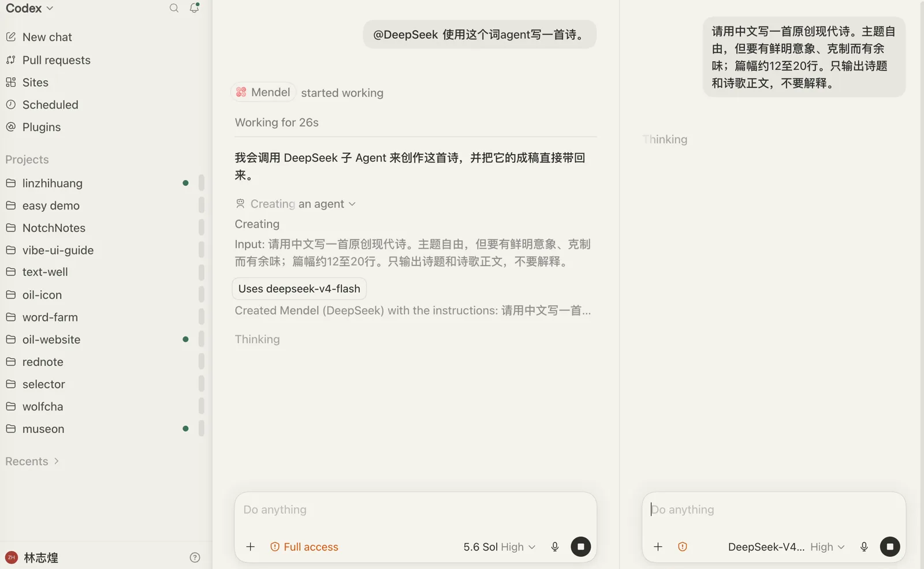Viewport: 924px width, 569px height.
Task: Click the folder icon beside selector
Action: click(x=10, y=384)
